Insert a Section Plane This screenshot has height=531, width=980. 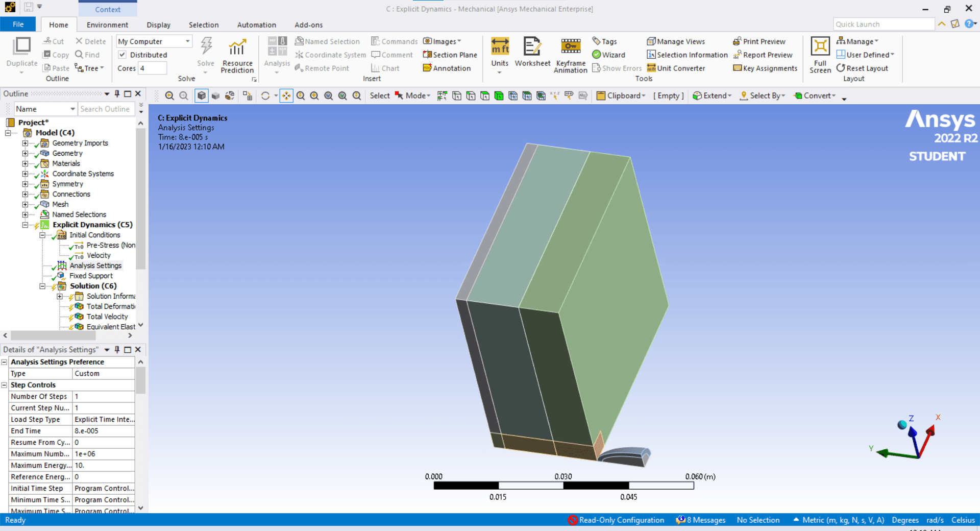[450, 55]
